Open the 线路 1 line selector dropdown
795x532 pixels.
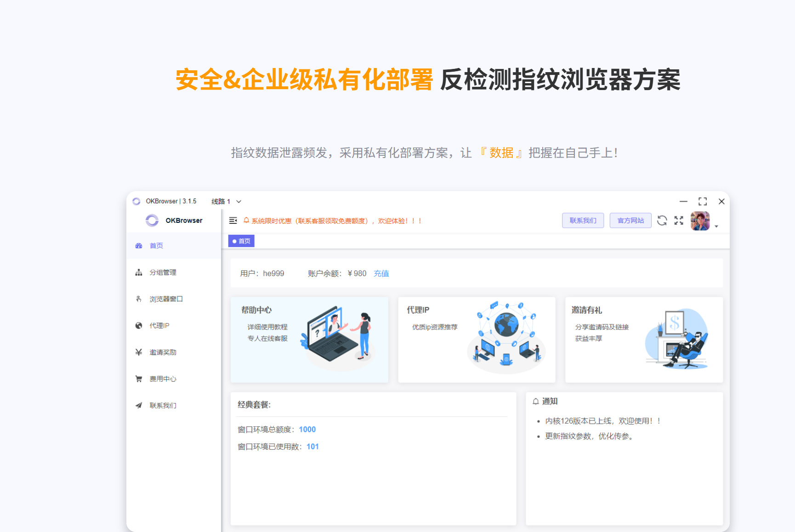(227, 202)
